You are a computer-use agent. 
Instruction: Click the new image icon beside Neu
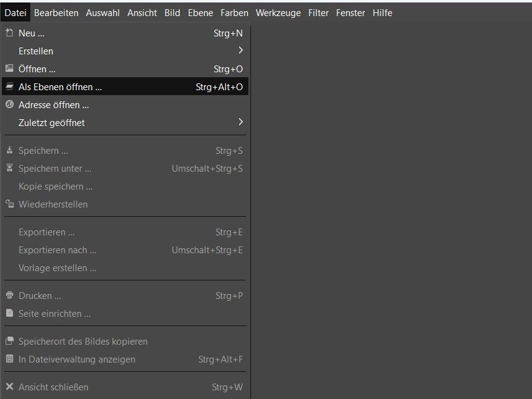[9, 33]
